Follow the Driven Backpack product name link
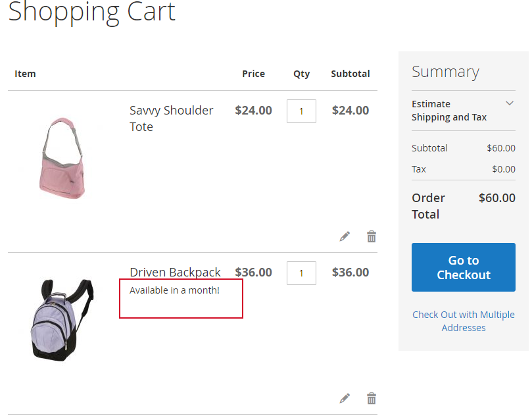The width and height of the screenshot is (532, 420). (x=175, y=272)
